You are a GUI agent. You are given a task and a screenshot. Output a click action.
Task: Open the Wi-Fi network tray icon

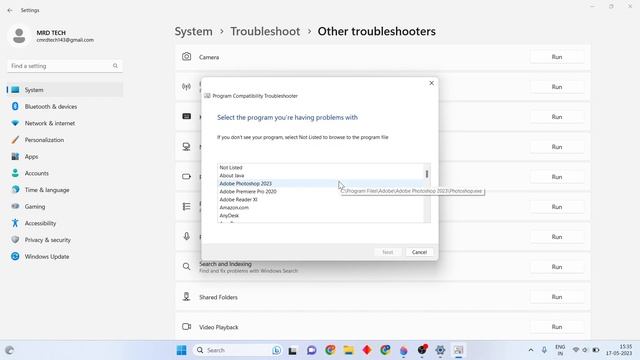576,350
